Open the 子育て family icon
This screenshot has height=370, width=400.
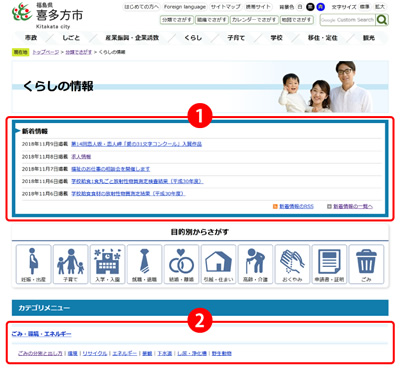(x=70, y=264)
